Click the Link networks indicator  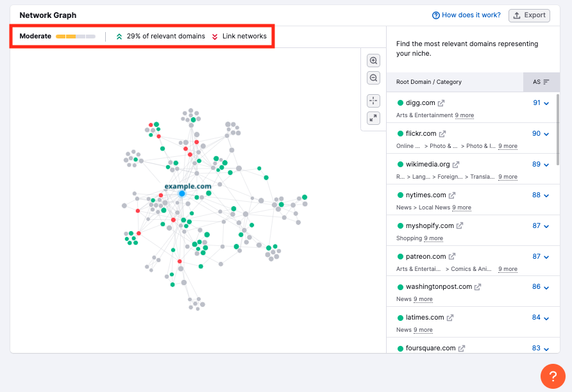[239, 37]
